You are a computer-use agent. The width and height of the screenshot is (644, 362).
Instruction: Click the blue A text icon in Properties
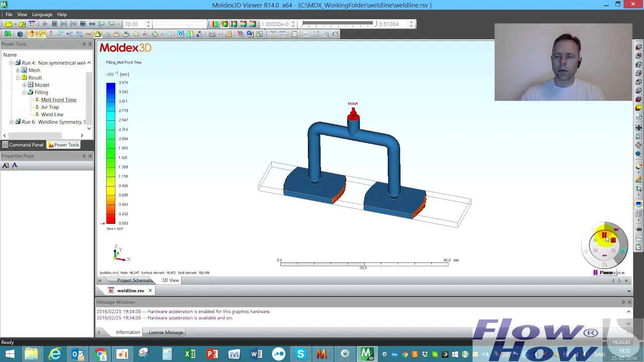[15, 165]
